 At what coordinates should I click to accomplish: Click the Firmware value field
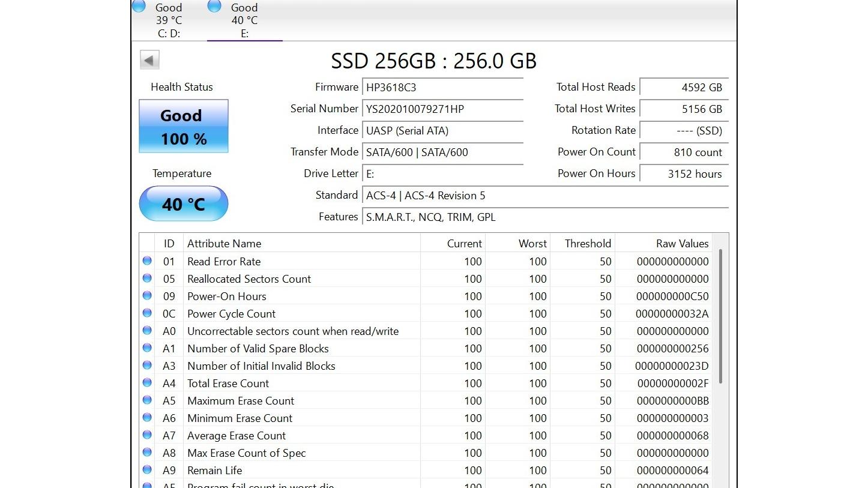pyautogui.click(x=442, y=88)
